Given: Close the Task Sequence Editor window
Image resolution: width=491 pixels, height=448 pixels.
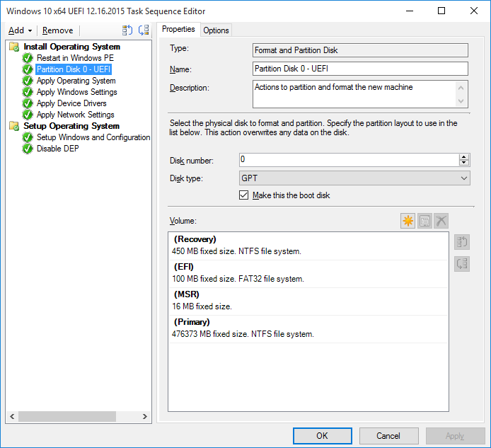Looking at the screenshot, I should tap(474, 11).
